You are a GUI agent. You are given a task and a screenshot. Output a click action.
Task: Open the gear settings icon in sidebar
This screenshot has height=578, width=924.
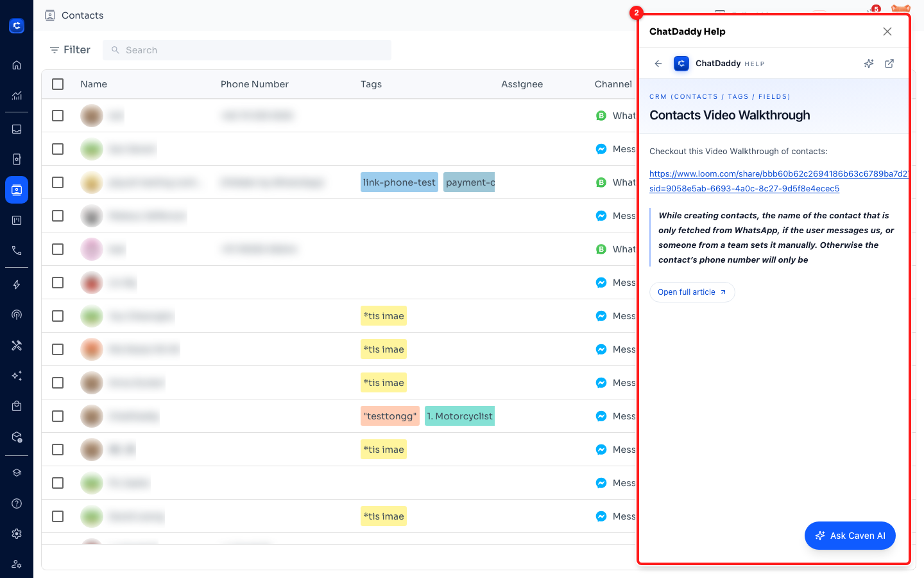(x=17, y=534)
